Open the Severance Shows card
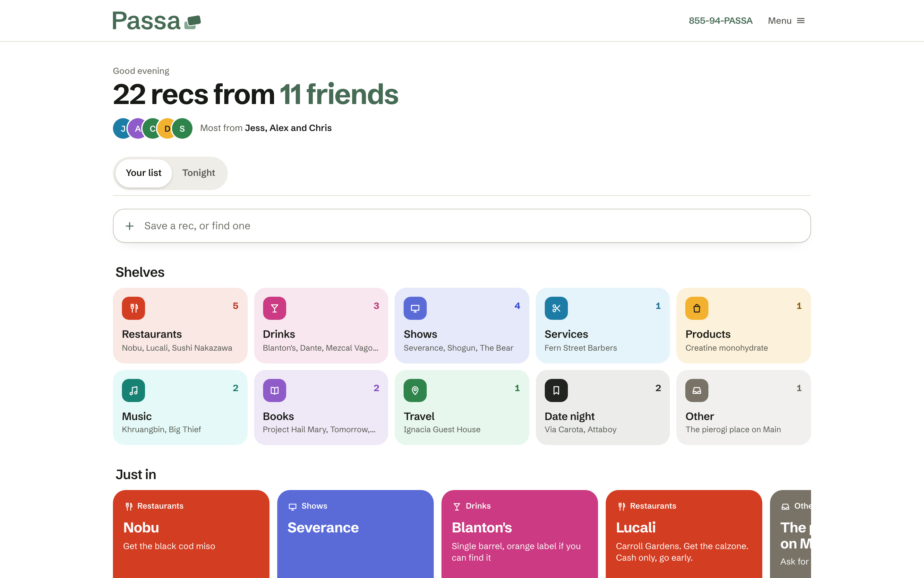The width and height of the screenshot is (924, 578). tap(355, 534)
